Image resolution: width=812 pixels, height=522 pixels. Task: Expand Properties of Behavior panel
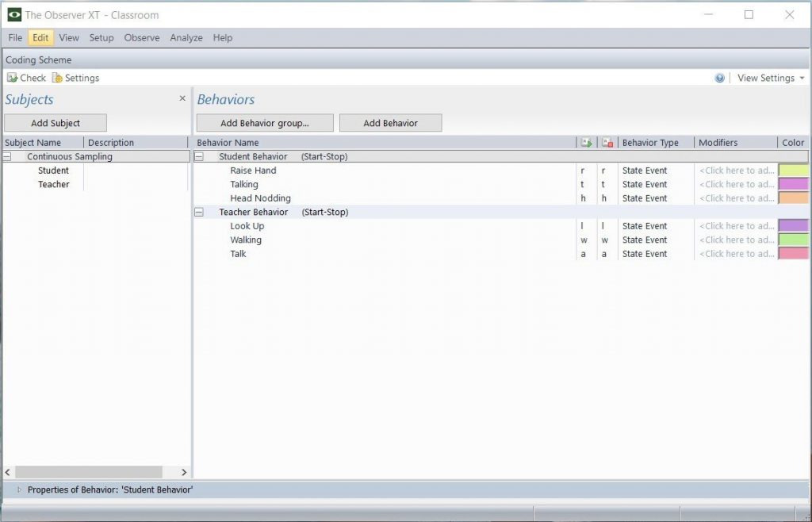[x=19, y=489]
